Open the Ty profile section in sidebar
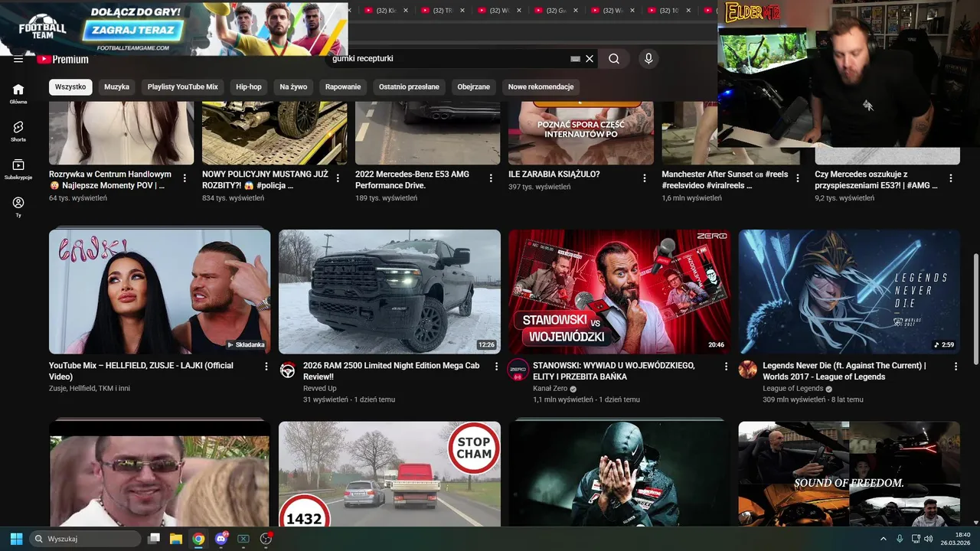The width and height of the screenshot is (980, 551). (x=18, y=207)
